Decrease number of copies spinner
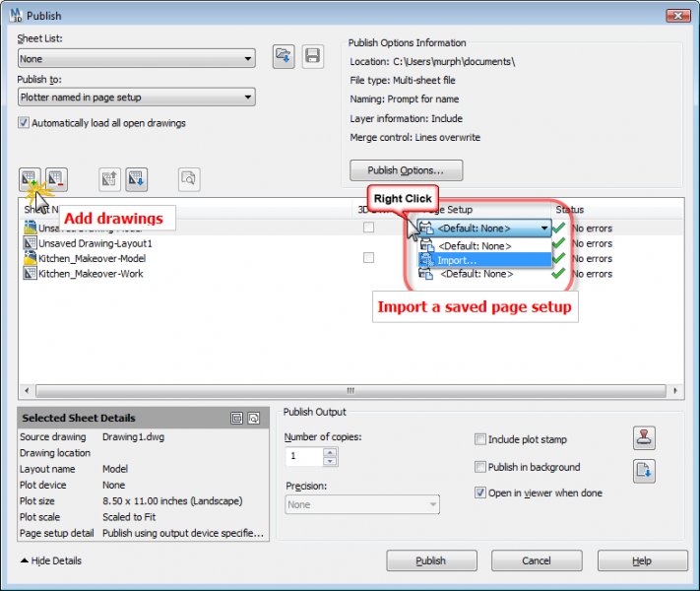This screenshot has height=591, width=700. (x=330, y=461)
